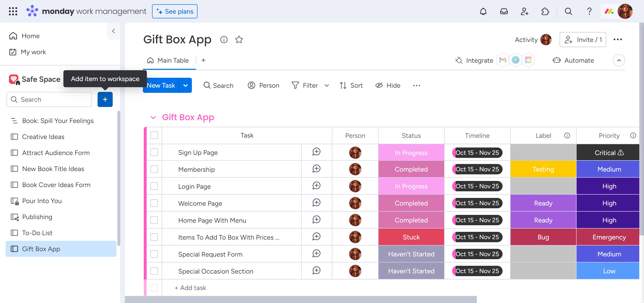
Task: Click the blue plus add-item button
Action: click(105, 99)
